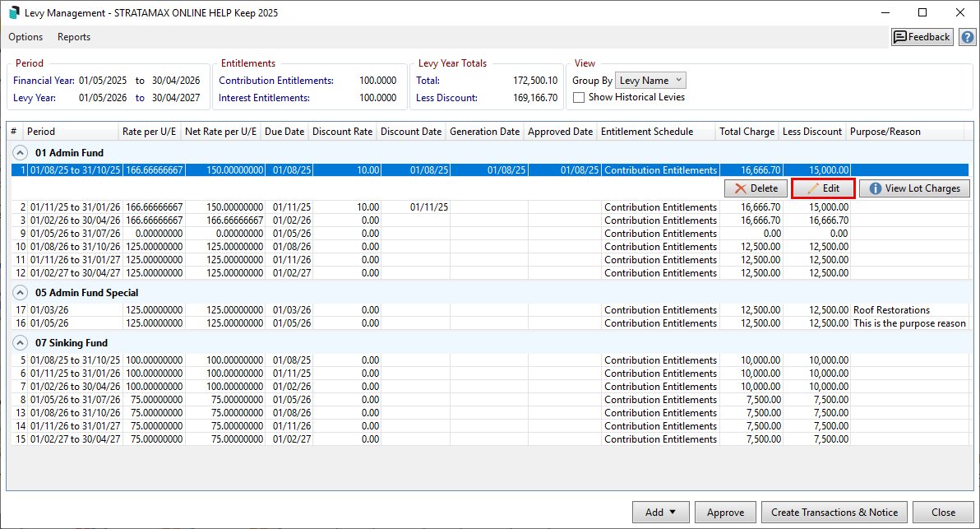Open the Group By Levy Name dropdown
980x529 pixels.
click(x=650, y=81)
